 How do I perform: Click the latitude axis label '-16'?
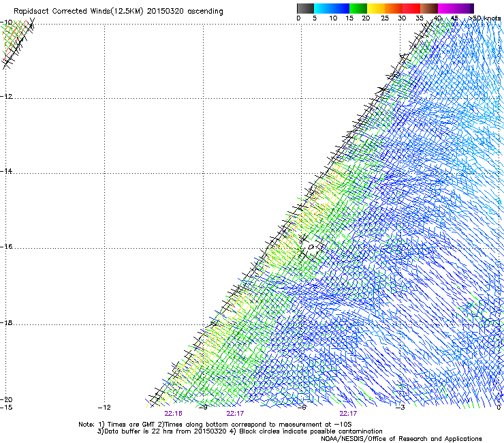[6, 247]
